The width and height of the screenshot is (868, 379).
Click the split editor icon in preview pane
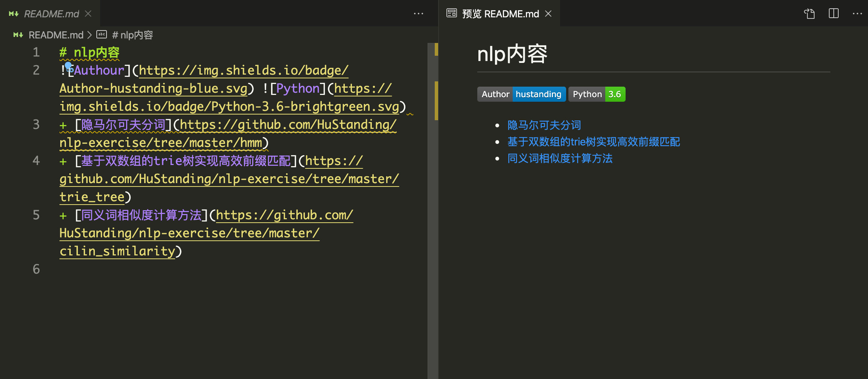[834, 14]
